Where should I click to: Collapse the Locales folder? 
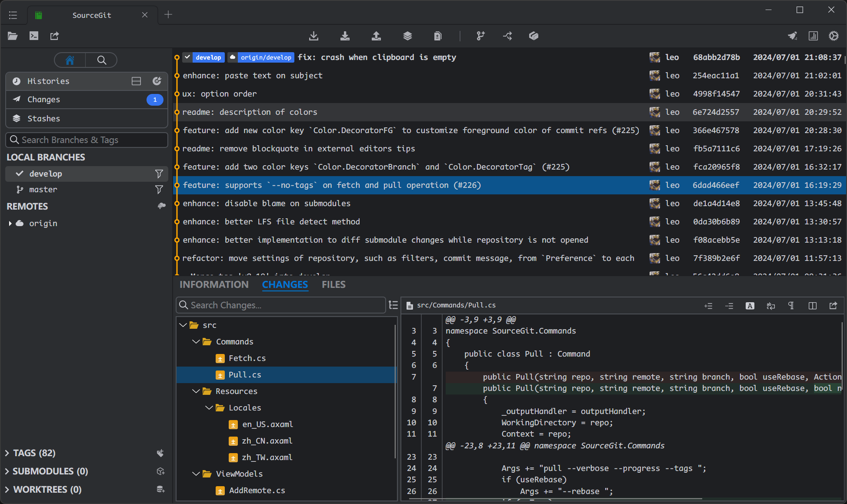point(209,408)
